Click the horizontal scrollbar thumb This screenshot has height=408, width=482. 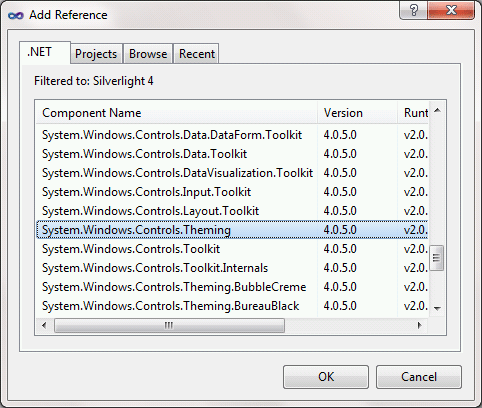(169, 325)
